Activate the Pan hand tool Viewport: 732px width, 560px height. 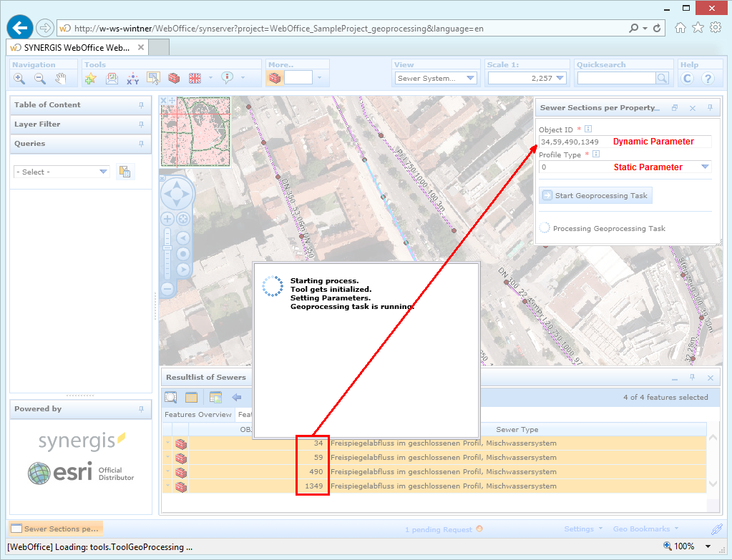click(x=60, y=78)
